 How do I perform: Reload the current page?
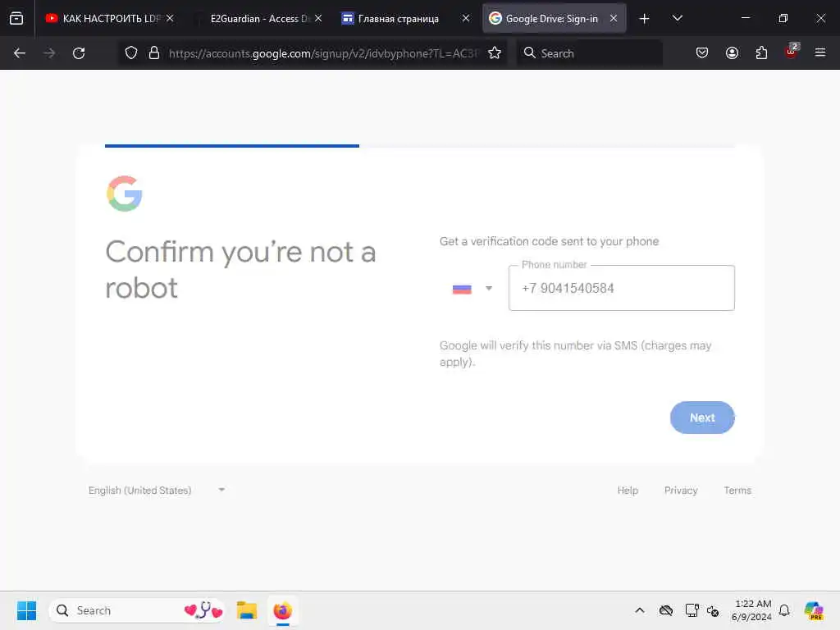[79, 53]
